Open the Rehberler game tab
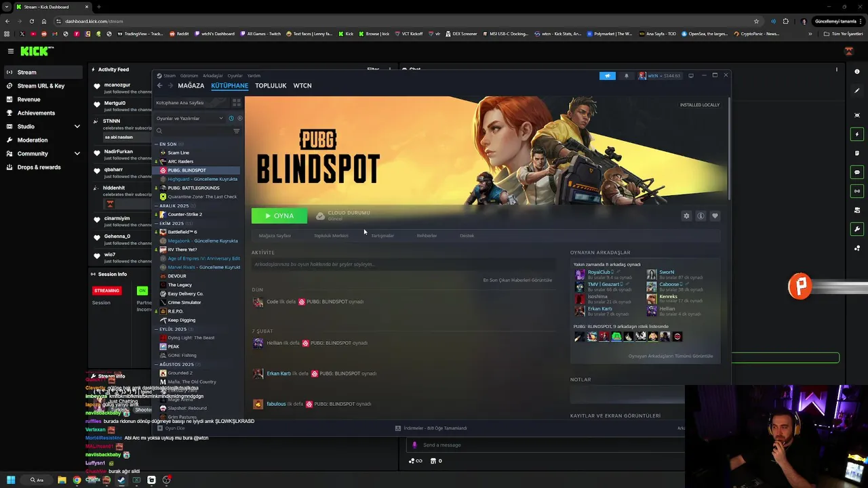Image resolution: width=868 pixels, height=488 pixels. point(427,236)
